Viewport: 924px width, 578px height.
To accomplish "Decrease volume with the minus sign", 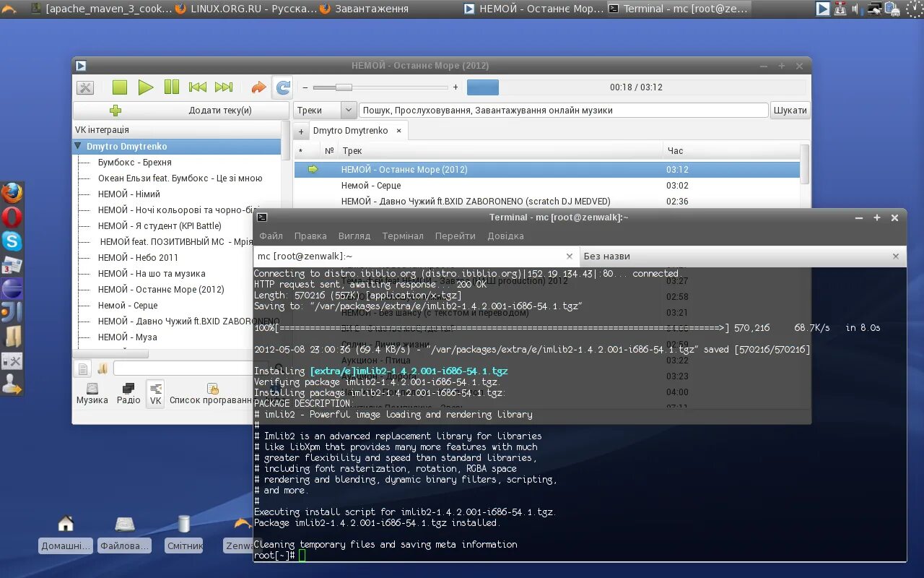I will click(305, 87).
